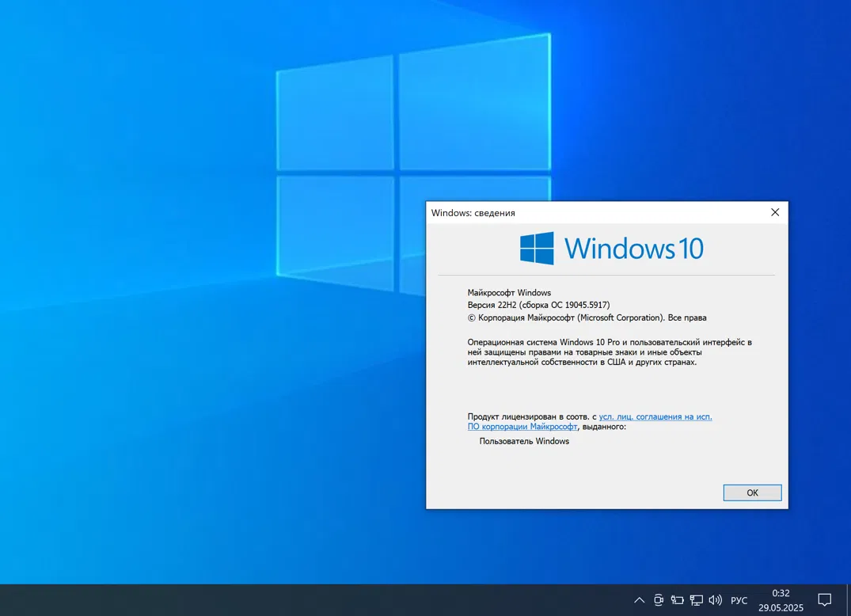851x616 pixels.
Task: Click the video capture tray icon
Action: click(659, 600)
